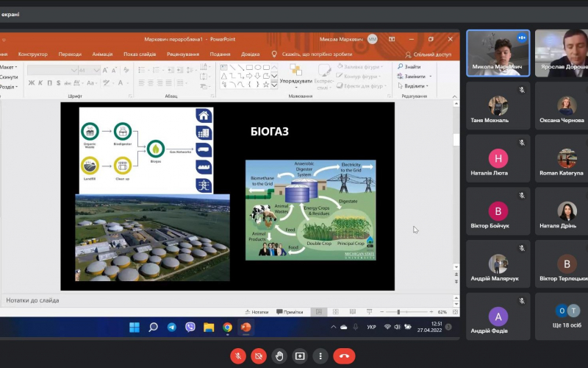Click the numbered list button

point(157,70)
